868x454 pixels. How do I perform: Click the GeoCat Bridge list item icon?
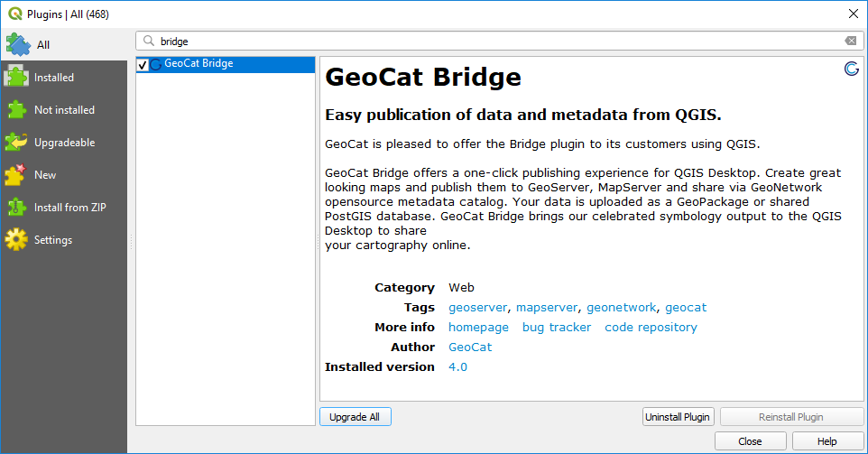point(156,64)
